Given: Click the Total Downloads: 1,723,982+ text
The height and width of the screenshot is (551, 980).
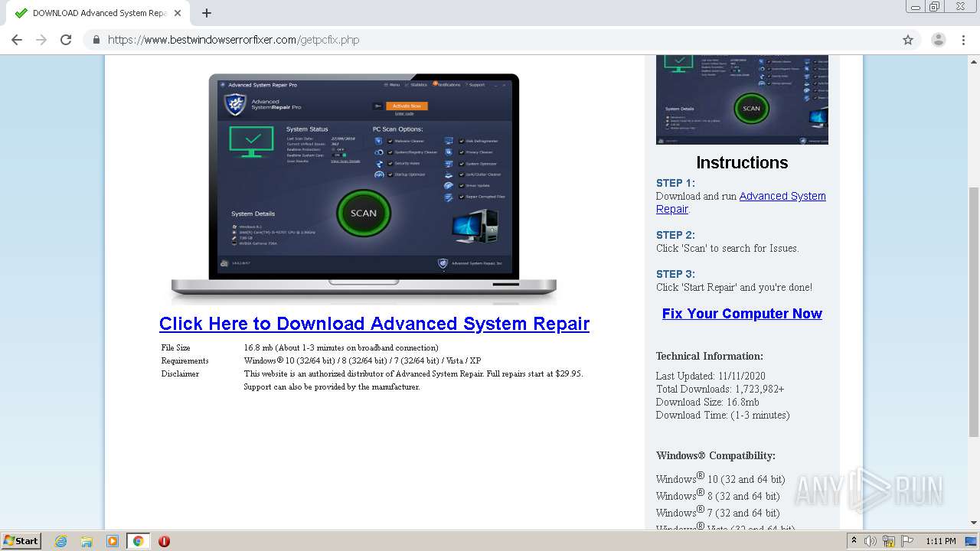Looking at the screenshot, I should (x=720, y=389).
